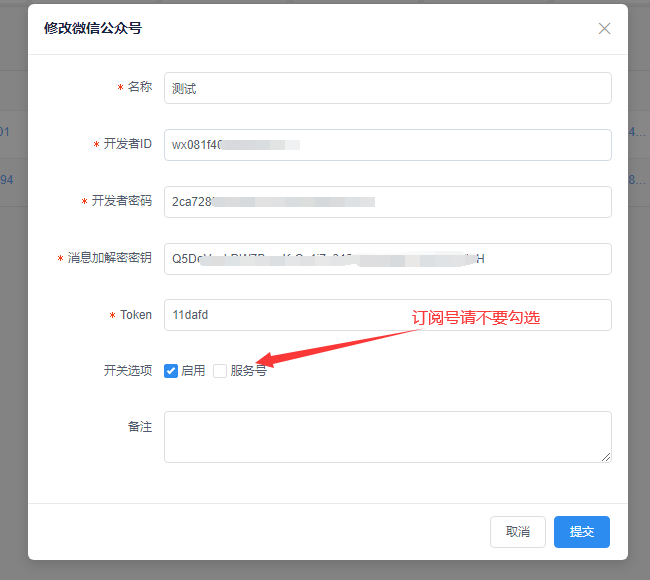
Task: Click the 开发者密码 input field
Action: [388, 202]
